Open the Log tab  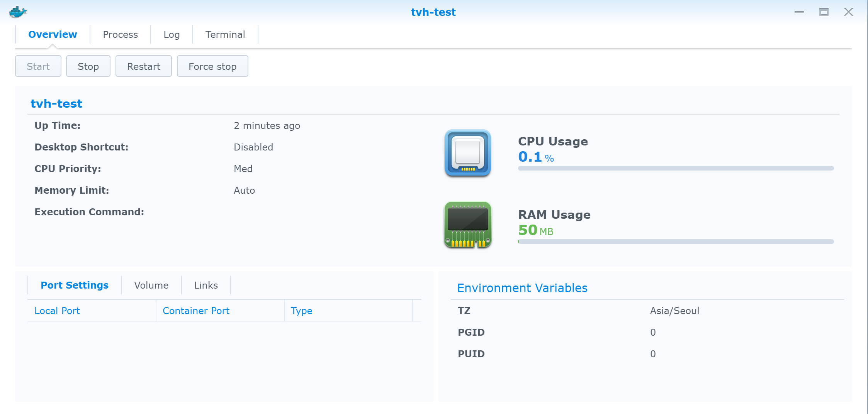click(x=172, y=34)
